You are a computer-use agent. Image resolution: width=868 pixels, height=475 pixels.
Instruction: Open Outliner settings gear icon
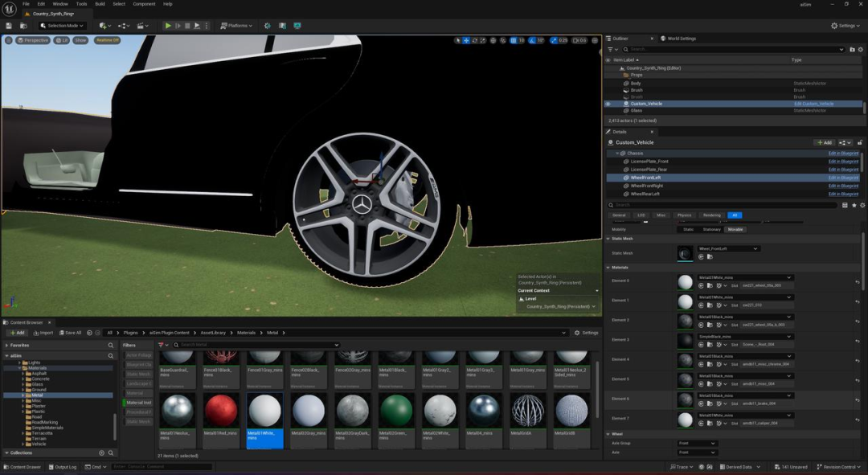(860, 49)
